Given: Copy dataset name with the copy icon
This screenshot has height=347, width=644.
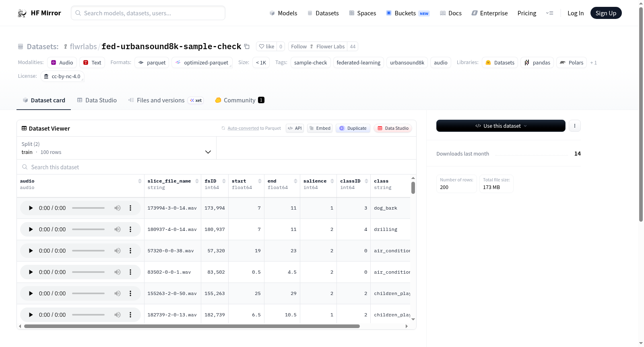Looking at the screenshot, I should [x=247, y=46].
